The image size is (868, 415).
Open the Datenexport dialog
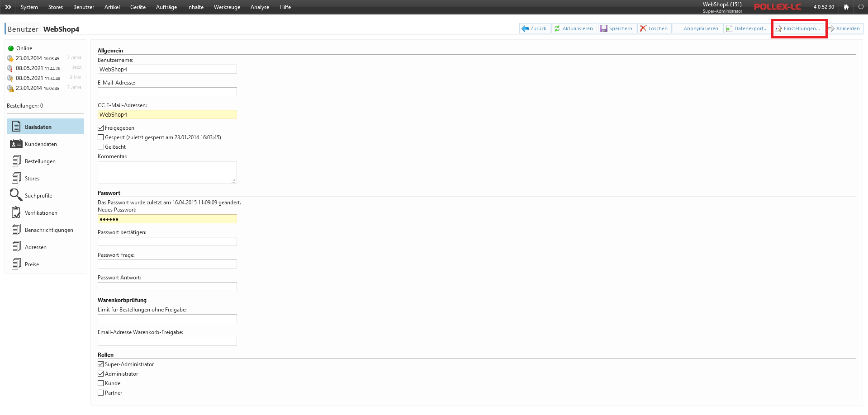click(747, 28)
